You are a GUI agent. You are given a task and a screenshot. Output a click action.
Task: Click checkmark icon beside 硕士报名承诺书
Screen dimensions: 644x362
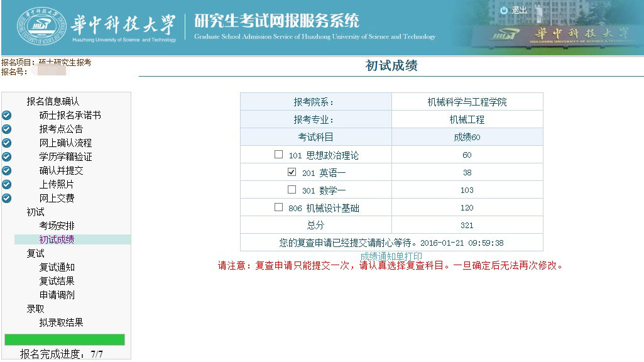pyautogui.click(x=7, y=116)
